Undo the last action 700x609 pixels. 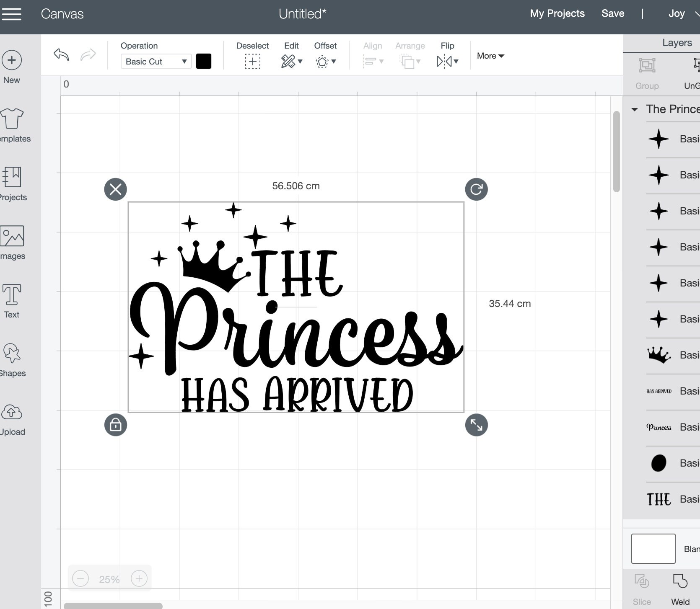point(61,54)
